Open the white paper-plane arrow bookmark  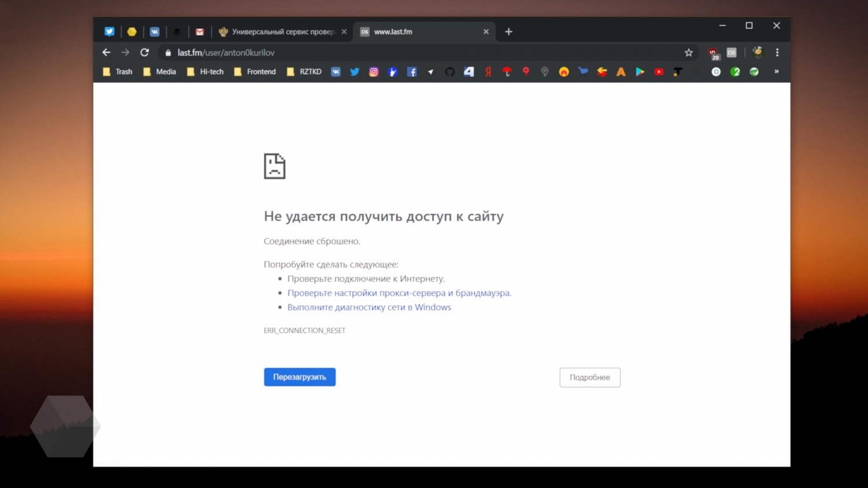pos(431,72)
